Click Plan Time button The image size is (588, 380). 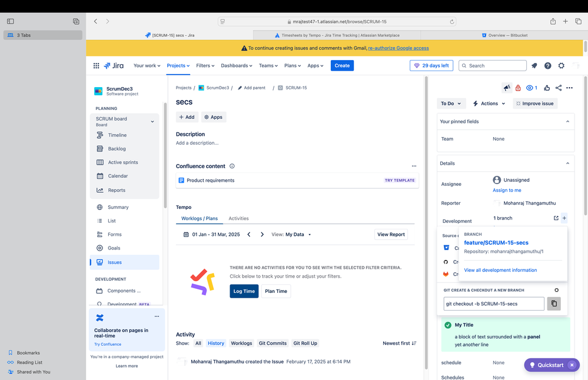click(x=276, y=291)
